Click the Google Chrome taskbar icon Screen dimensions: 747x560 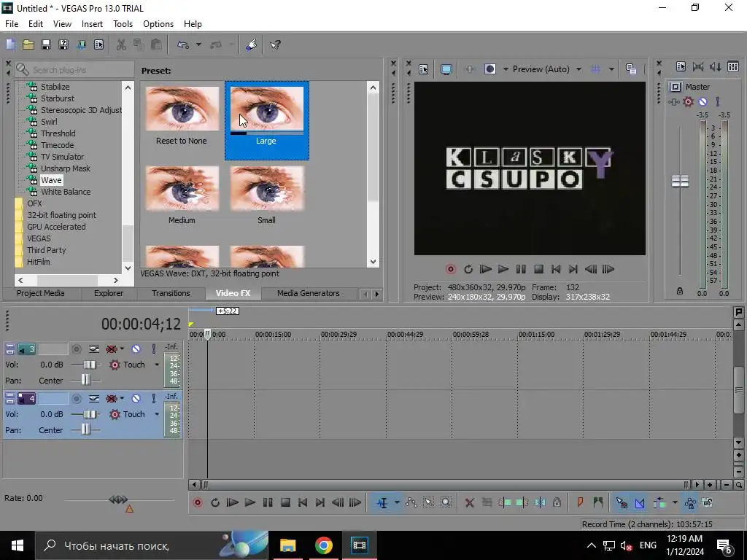323,545
